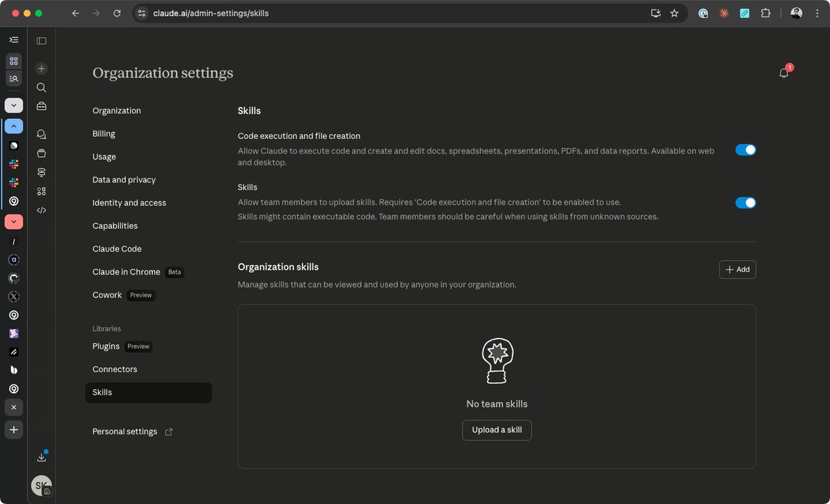
Task: Click the install app icon in address bar
Action: pos(656,13)
